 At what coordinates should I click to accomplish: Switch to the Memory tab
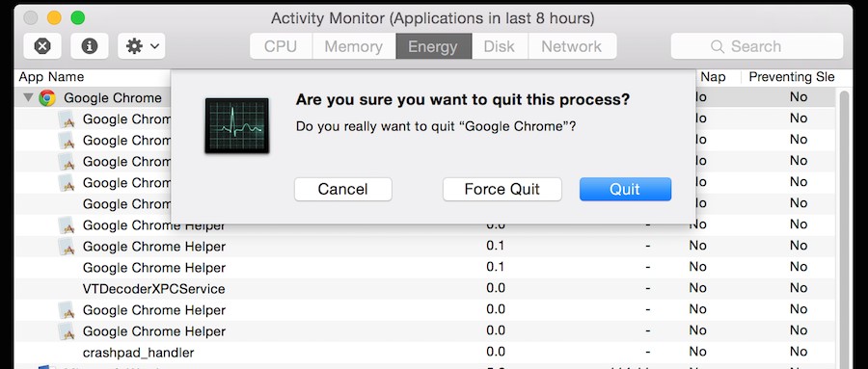354,46
